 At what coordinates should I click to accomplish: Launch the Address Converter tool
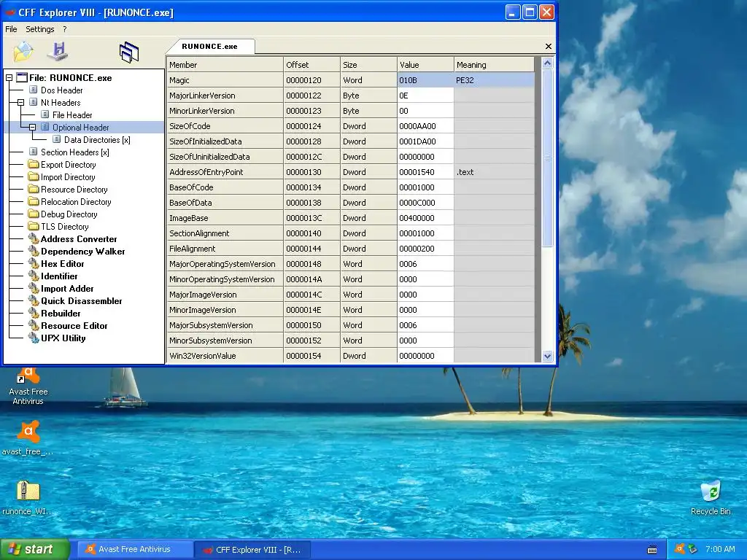click(79, 238)
